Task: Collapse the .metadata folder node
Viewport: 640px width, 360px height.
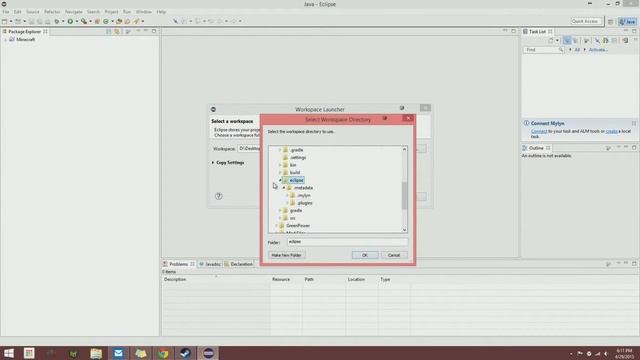Action: 284,188
